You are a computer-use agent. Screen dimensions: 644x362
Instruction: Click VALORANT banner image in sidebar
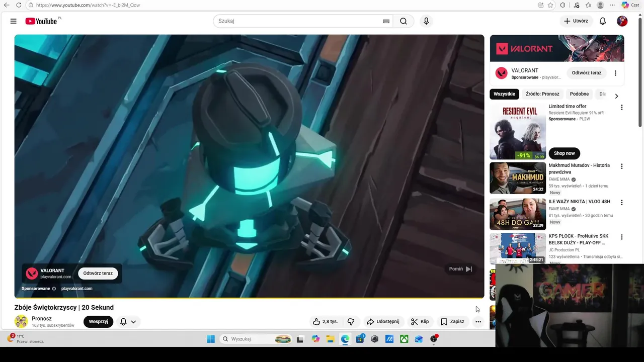[557, 48]
